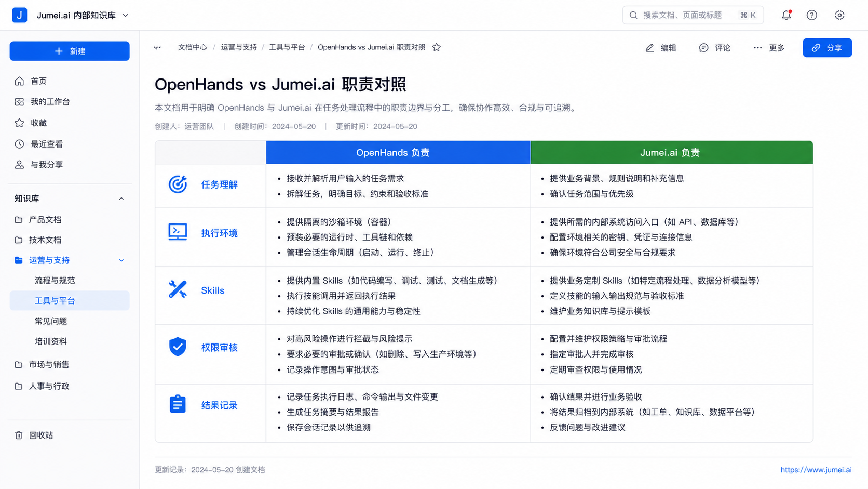Open the help question-mark icon
868x489 pixels.
click(812, 15)
